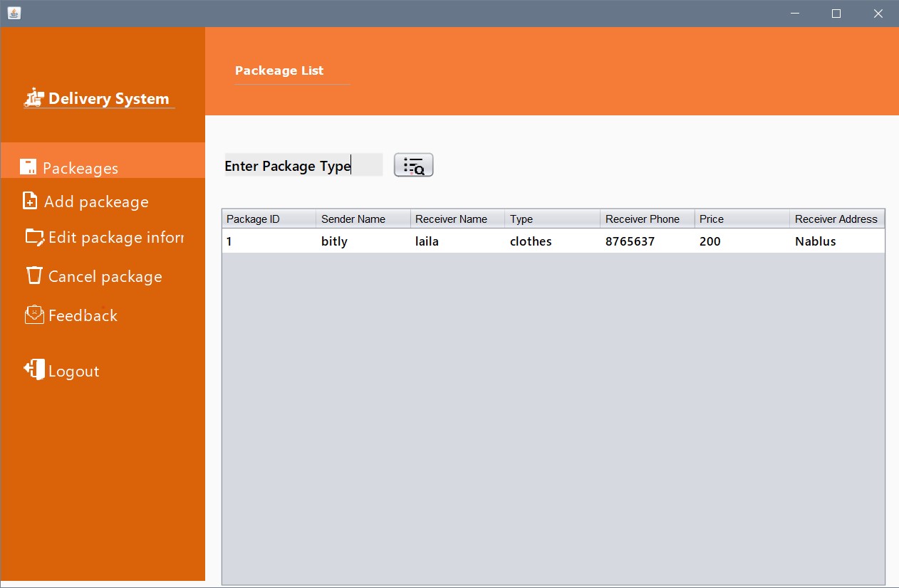The height and width of the screenshot is (588, 899).
Task: Click the Package ID column header
Action: [269, 219]
